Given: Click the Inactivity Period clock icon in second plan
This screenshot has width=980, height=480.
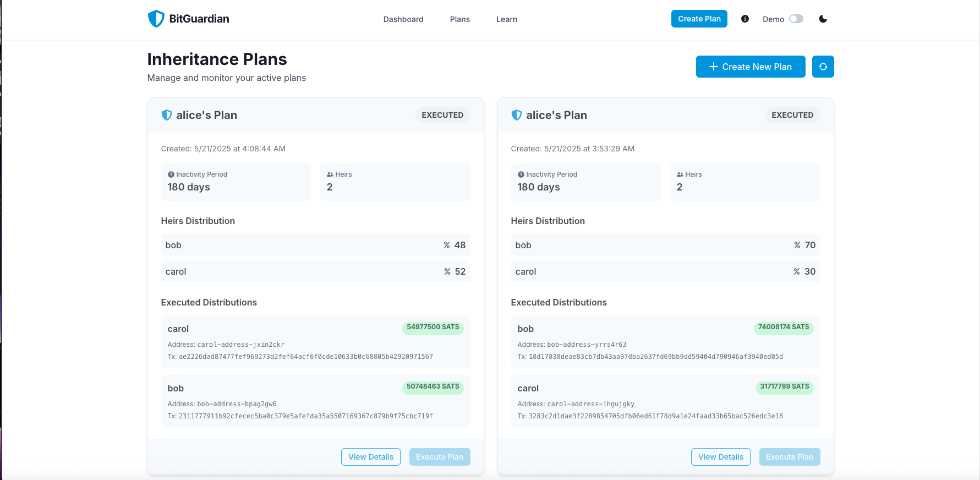Looking at the screenshot, I should click(521, 174).
